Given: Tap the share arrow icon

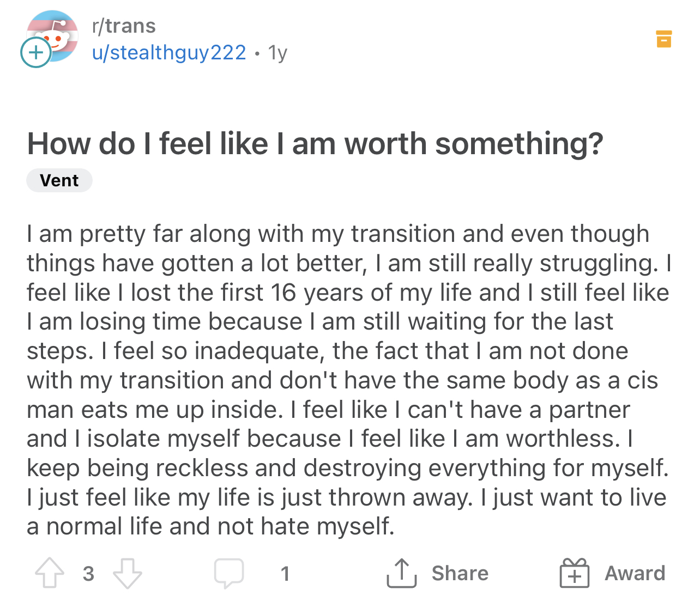Looking at the screenshot, I should [x=401, y=573].
